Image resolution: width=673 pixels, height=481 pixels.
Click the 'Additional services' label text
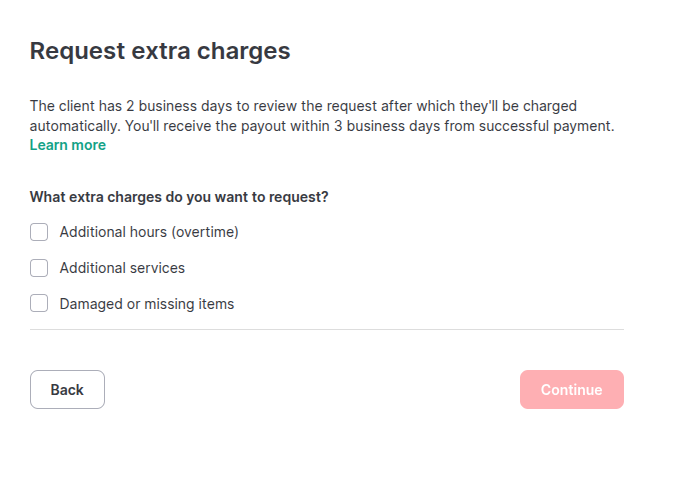point(122,268)
